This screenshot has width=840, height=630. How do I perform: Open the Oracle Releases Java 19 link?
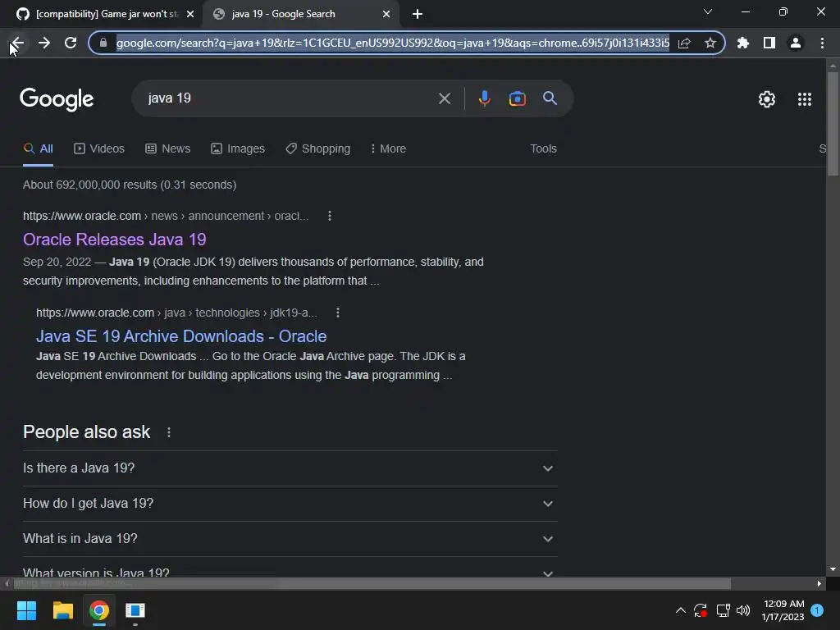(x=115, y=240)
